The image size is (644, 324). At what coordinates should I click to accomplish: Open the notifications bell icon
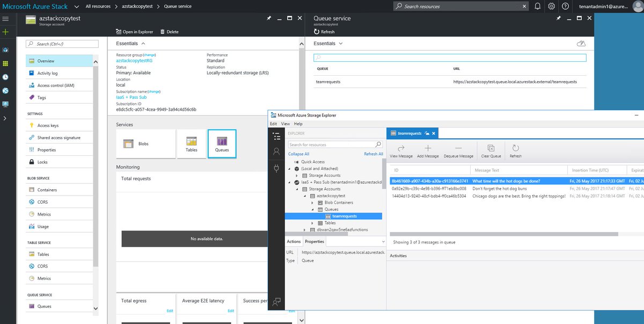point(538,6)
